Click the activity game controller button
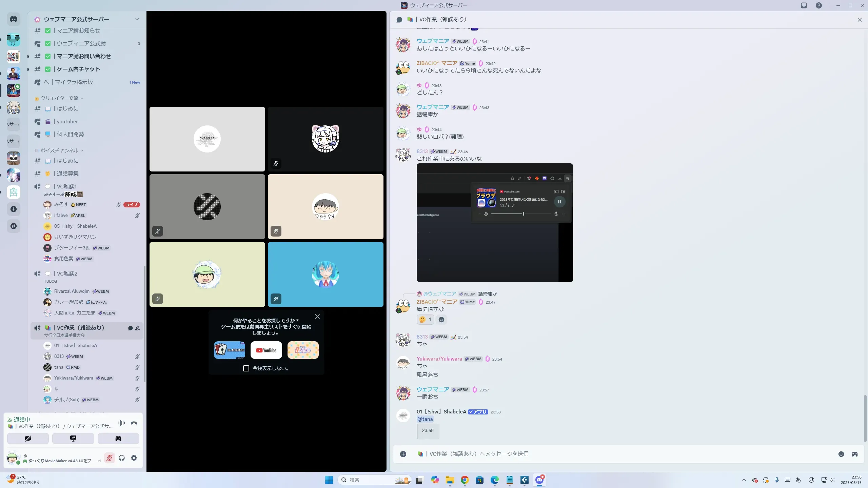 click(x=118, y=439)
